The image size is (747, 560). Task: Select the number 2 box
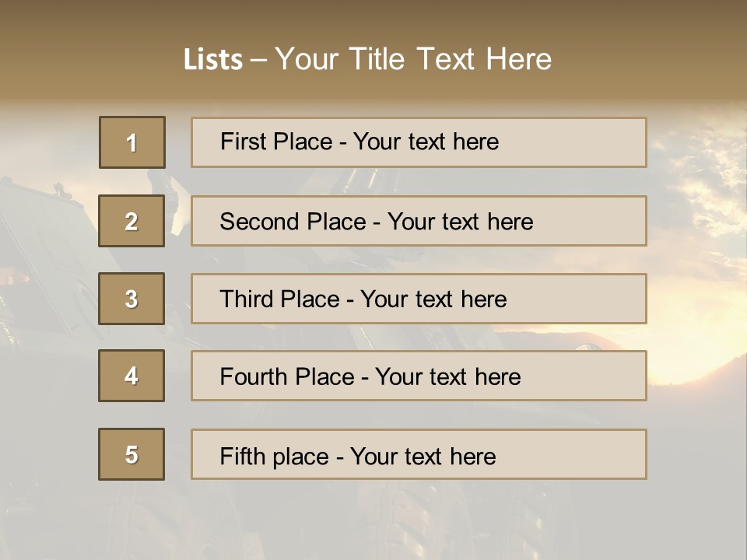[132, 221]
